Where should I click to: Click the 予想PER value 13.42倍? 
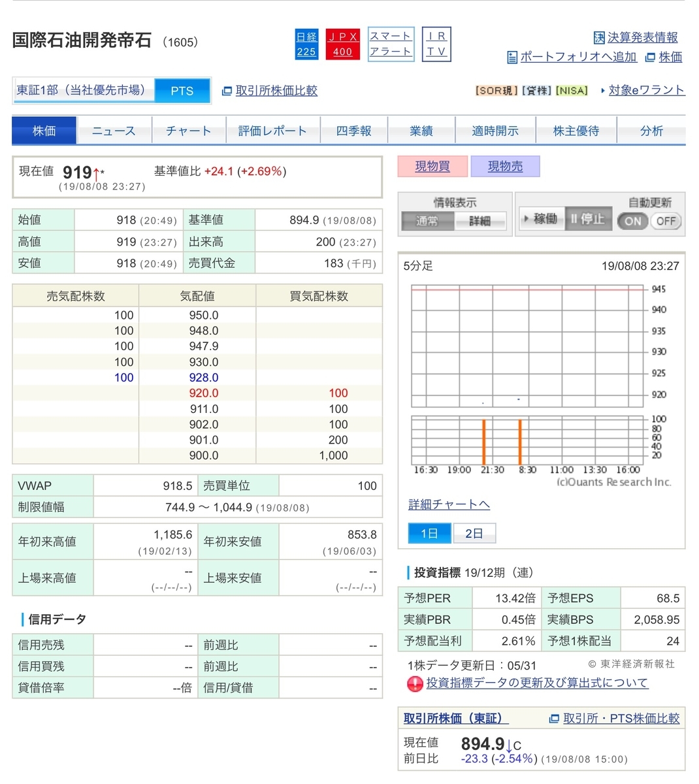[x=515, y=598]
